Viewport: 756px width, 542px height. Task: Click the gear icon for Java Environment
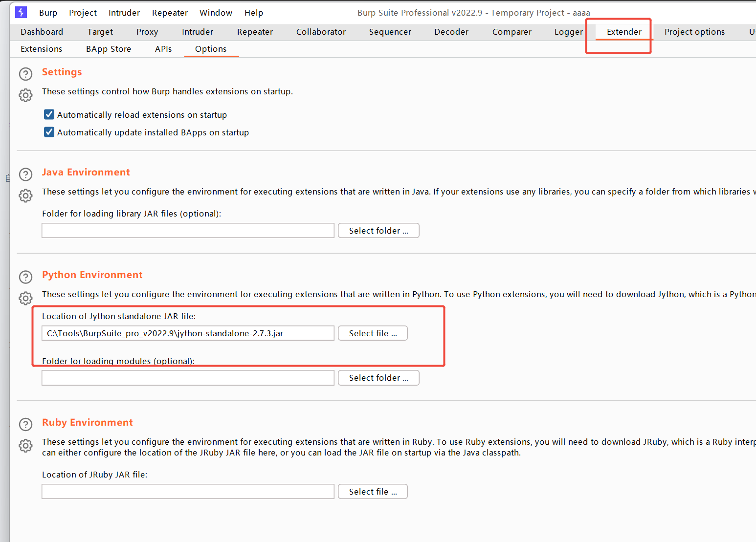[25, 195]
